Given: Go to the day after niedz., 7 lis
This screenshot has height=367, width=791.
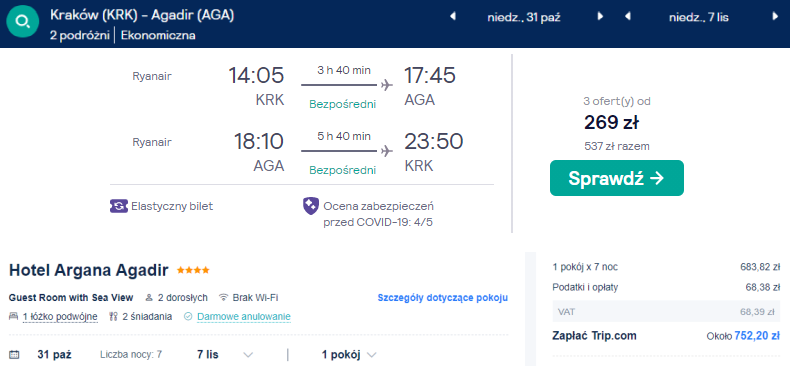Looking at the screenshot, I should coord(775,17).
